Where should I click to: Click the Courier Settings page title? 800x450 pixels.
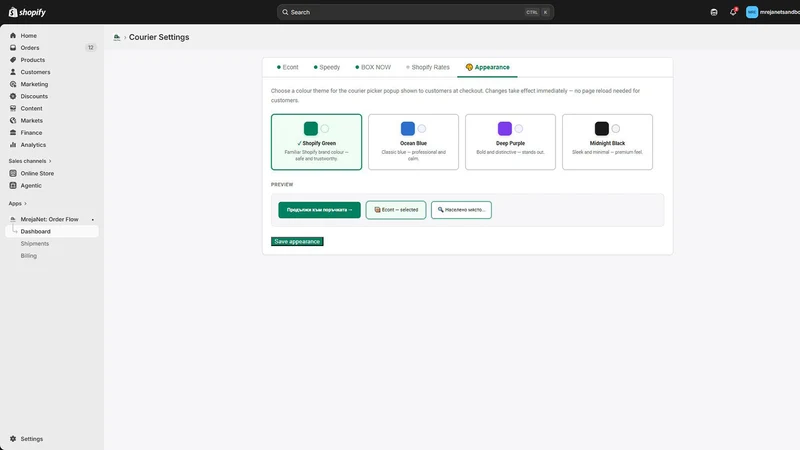tap(159, 37)
